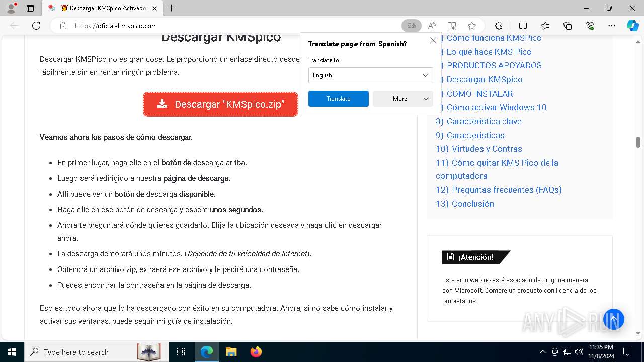
Task: Open COMO INSTALAR contents link
Action: (479, 94)
